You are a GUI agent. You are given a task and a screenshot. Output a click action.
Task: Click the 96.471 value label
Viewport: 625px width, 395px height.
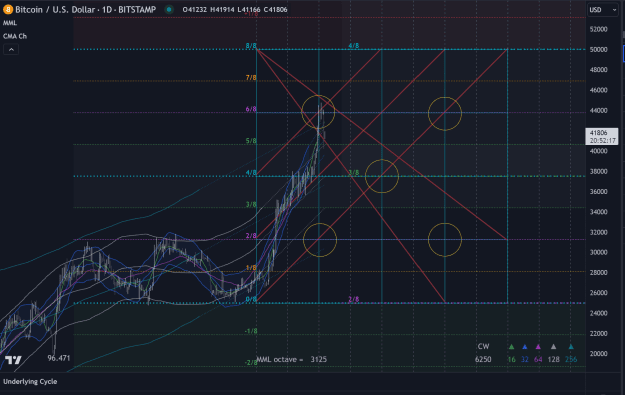point(59,358)
